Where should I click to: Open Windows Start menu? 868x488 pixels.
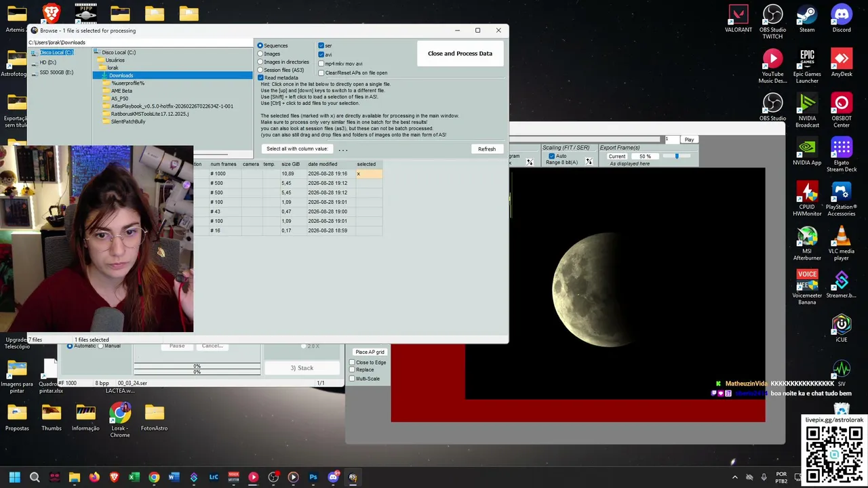[15, 477]
